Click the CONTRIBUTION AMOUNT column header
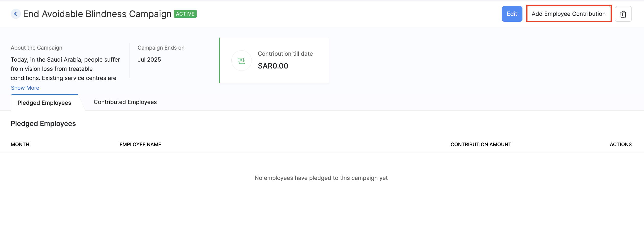 (x=481, y=144)
